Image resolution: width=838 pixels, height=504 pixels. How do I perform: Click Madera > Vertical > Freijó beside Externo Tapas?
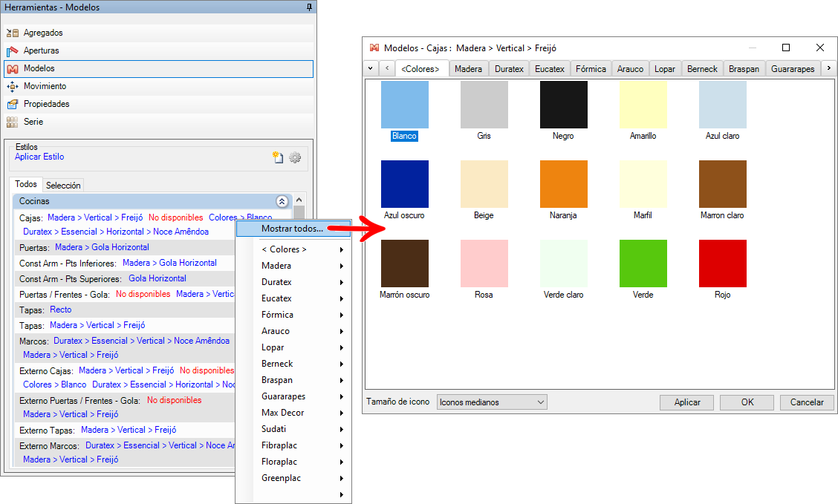coord(129,430)
